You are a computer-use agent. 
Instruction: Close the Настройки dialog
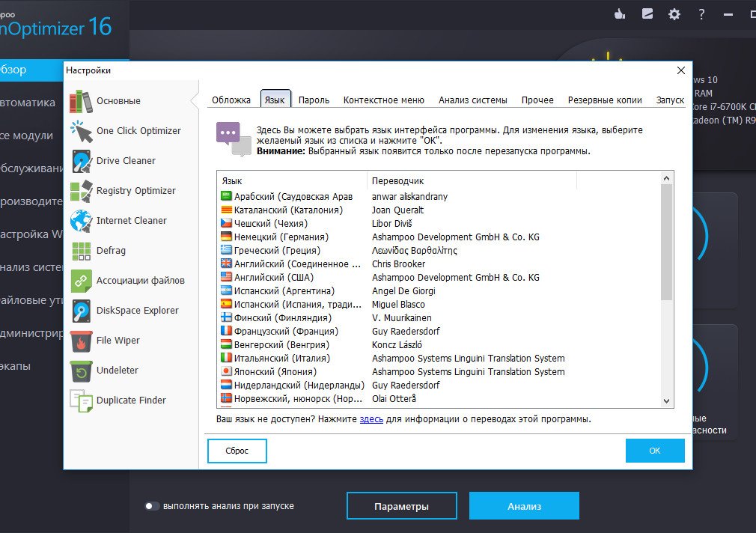(681, 70)
